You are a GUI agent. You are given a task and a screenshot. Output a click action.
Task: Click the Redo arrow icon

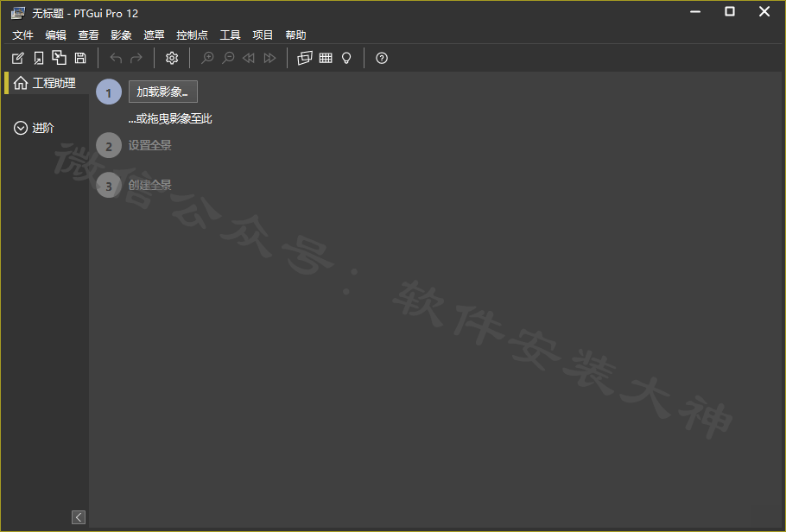click(136, 58)
